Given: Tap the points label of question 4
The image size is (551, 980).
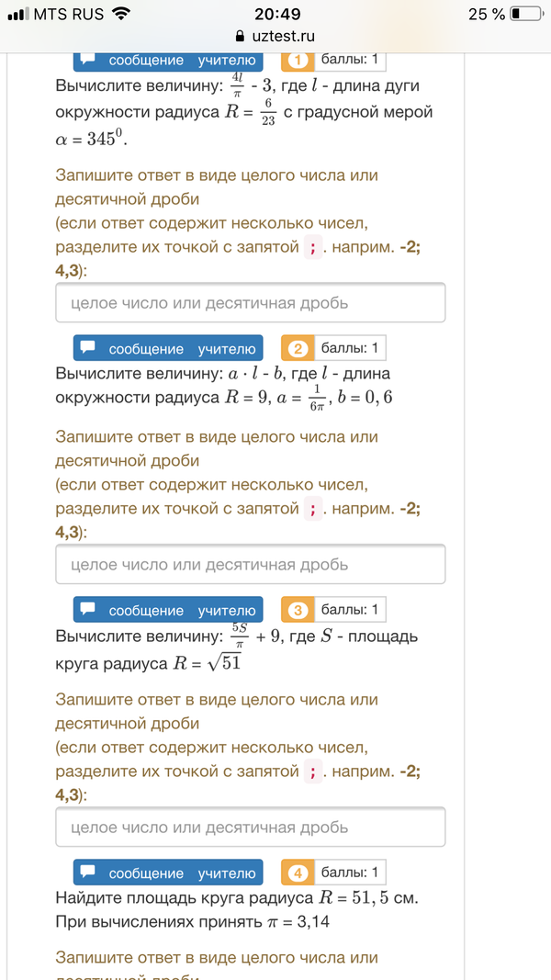Looking at the screenshot, I should pyautogui.click(x=350, y=873).
